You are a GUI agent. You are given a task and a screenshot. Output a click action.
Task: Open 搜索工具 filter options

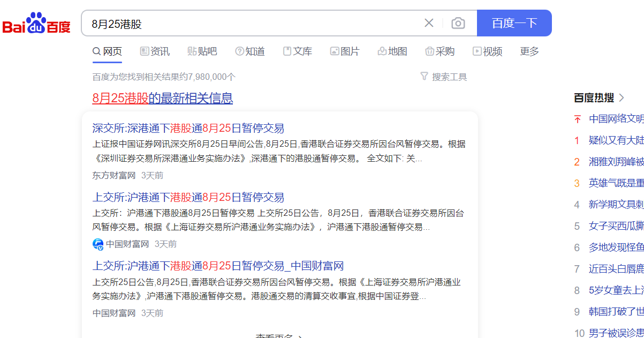point(444,77)
